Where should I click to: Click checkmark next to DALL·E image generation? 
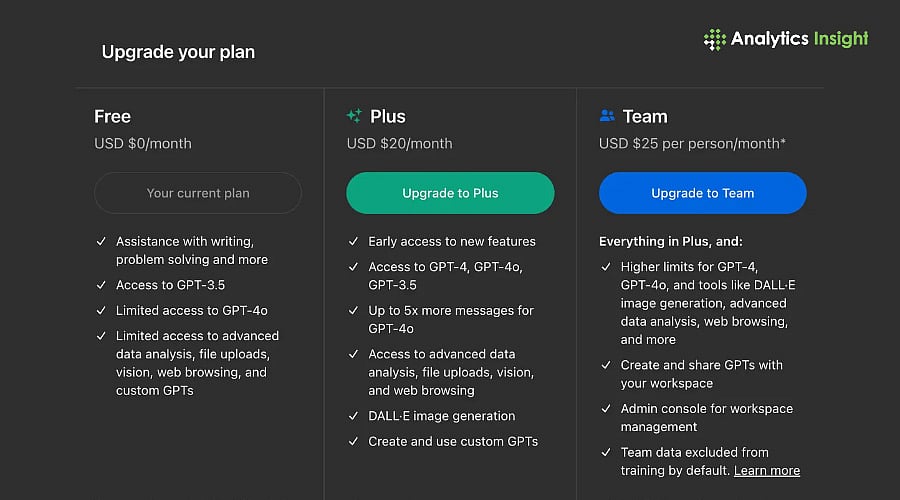point(353,416)
